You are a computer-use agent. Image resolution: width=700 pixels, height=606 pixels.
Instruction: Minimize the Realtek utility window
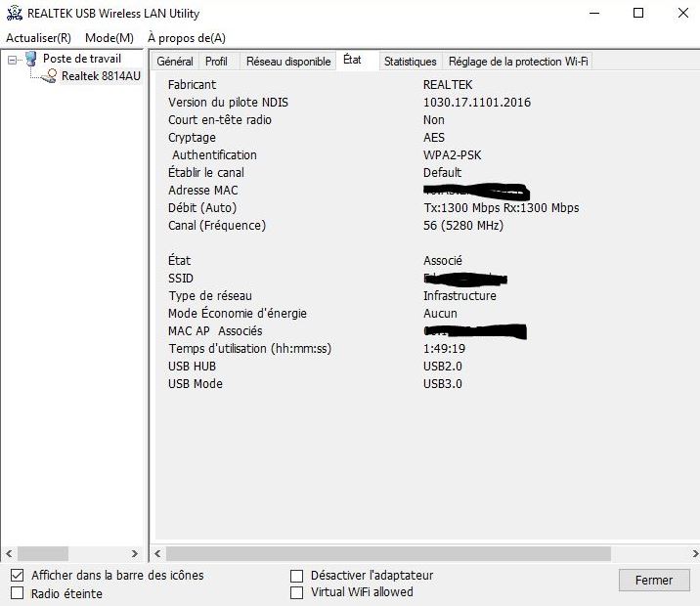coord(594,13)
